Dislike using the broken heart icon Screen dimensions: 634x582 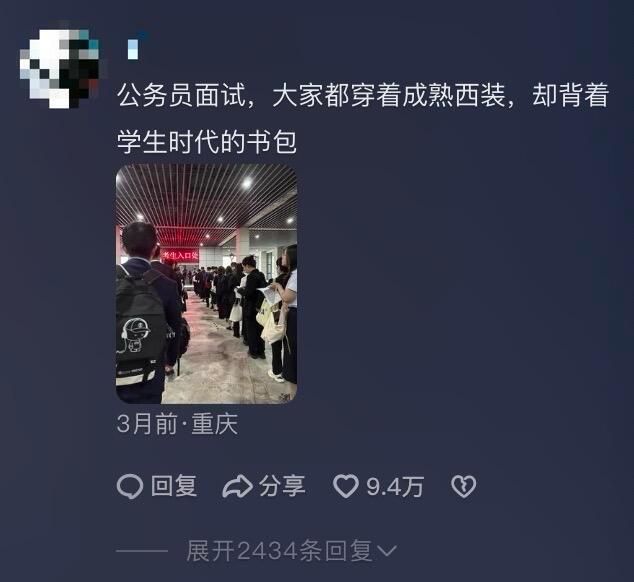click(x=463, y=486)
